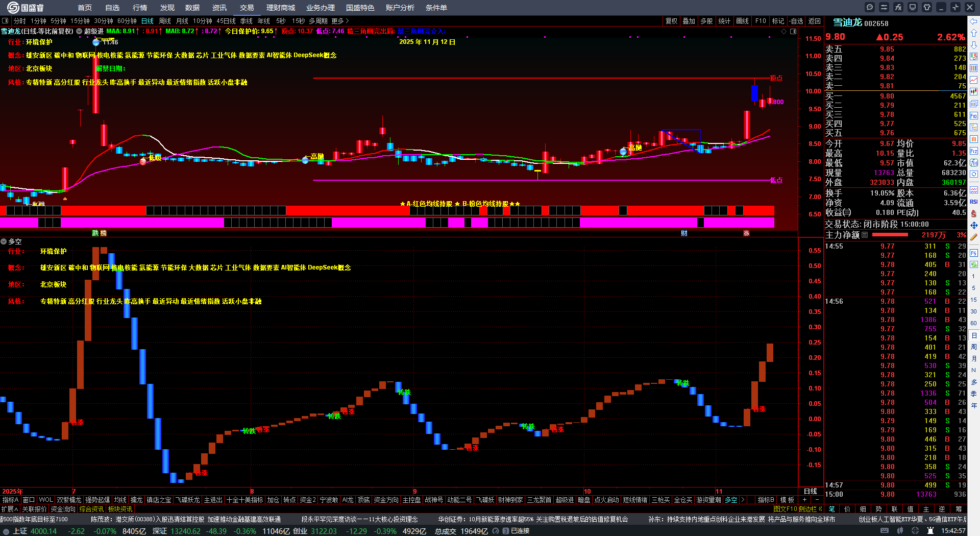Select the pencil drawing tool icon
Screen dimensions: 980x536
pos(974,237)
